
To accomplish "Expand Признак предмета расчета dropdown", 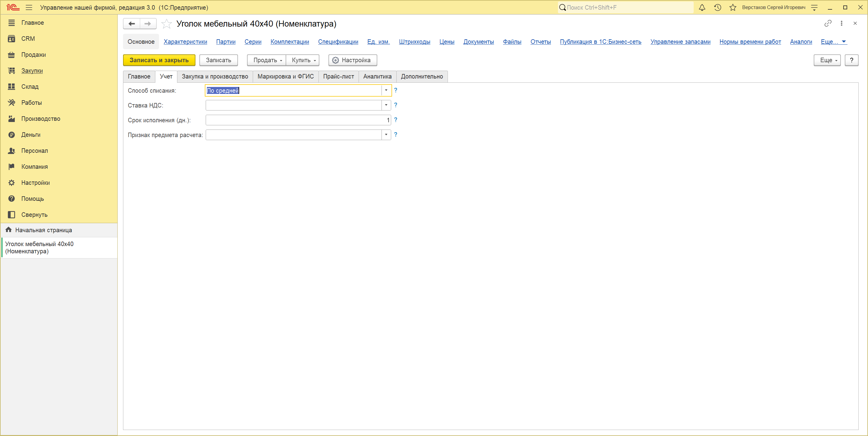I will (386, 135).
